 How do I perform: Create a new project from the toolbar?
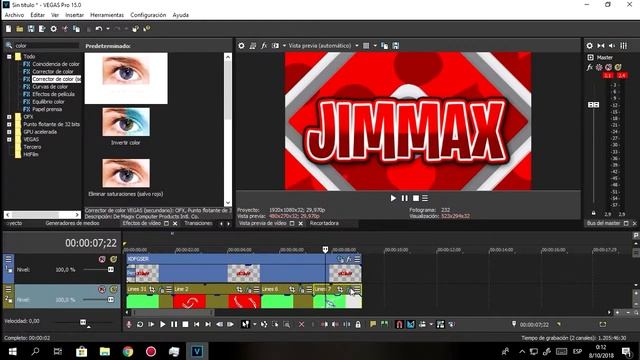[8, 29]
